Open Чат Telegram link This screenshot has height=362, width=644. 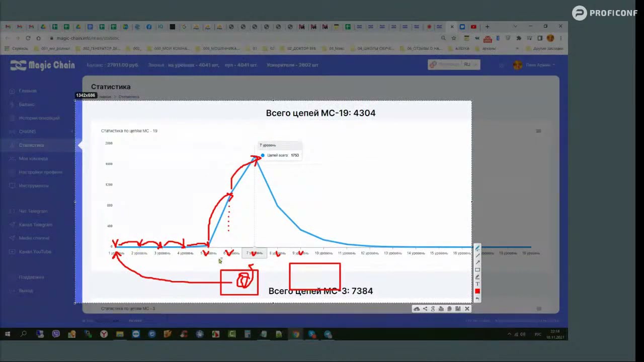click(x=33, y=211)
